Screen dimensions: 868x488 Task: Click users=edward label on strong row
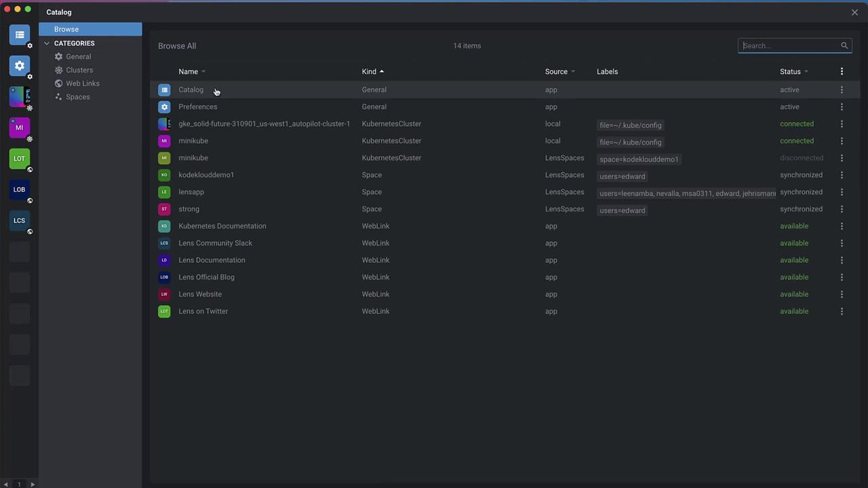click(x=623, y=210)
